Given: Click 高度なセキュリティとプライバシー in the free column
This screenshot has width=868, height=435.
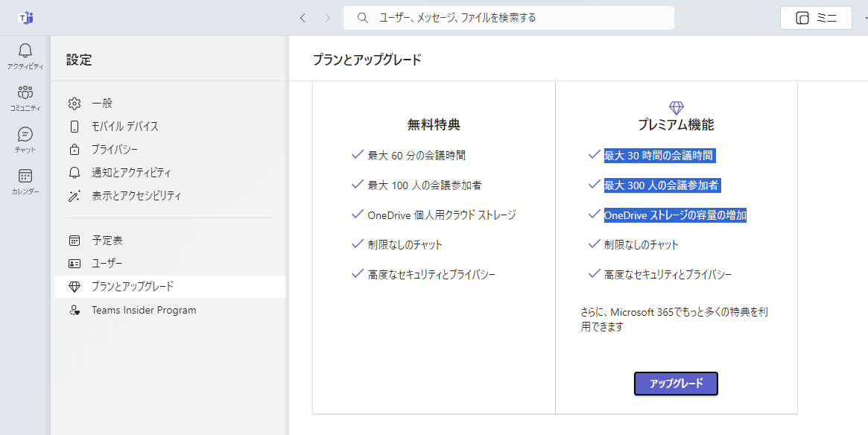Looking at the screenshot, I should (432, 275).
